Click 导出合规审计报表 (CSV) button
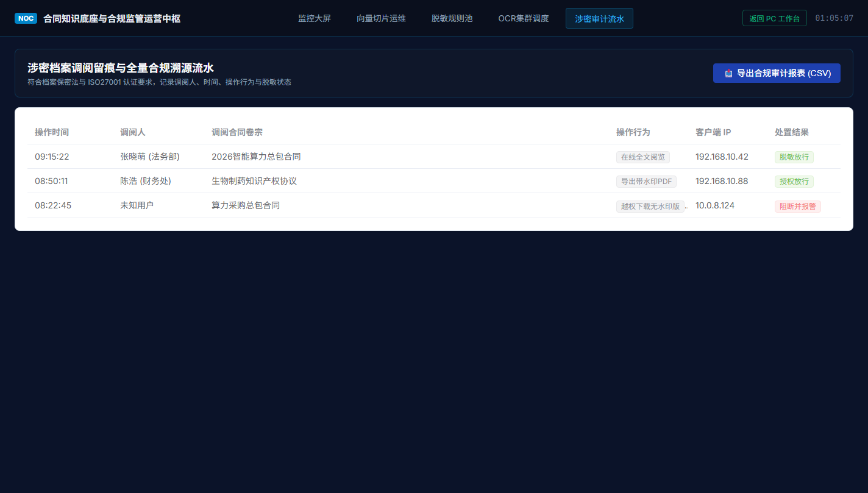The image size is (868, 493). coord(777,73)
